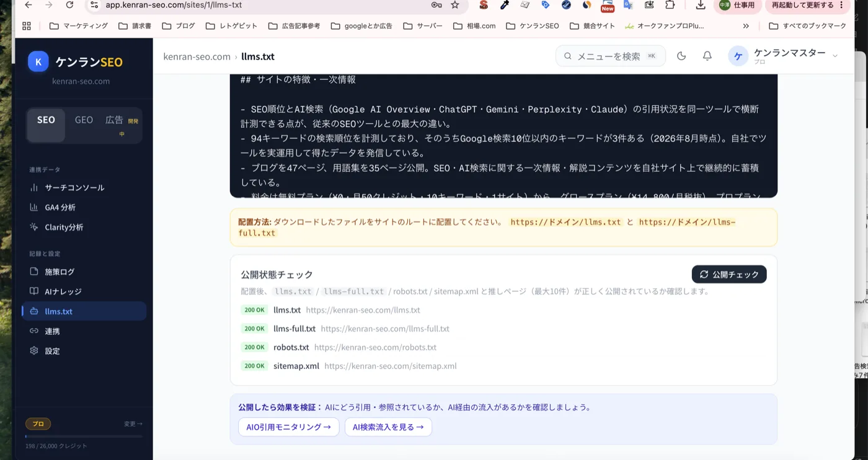
Task: Click the プロ plan badge in sidebar
Action: [38, 424]
